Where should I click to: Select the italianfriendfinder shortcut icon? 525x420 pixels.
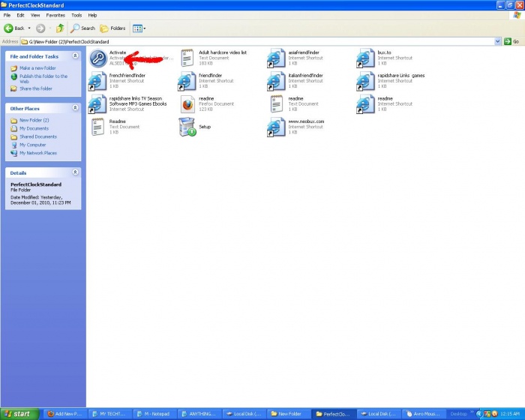pos(276,81)
